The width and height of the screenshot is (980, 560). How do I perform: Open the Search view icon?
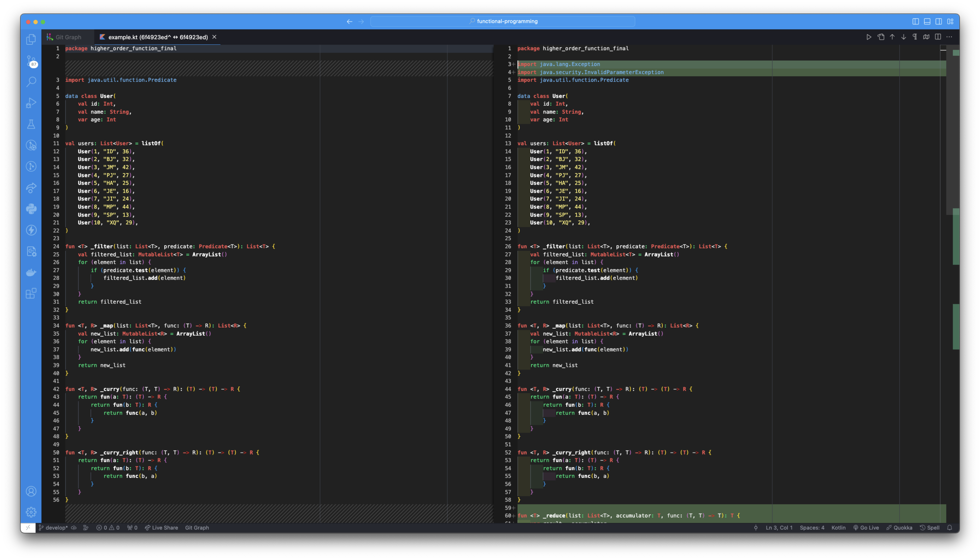31,82
